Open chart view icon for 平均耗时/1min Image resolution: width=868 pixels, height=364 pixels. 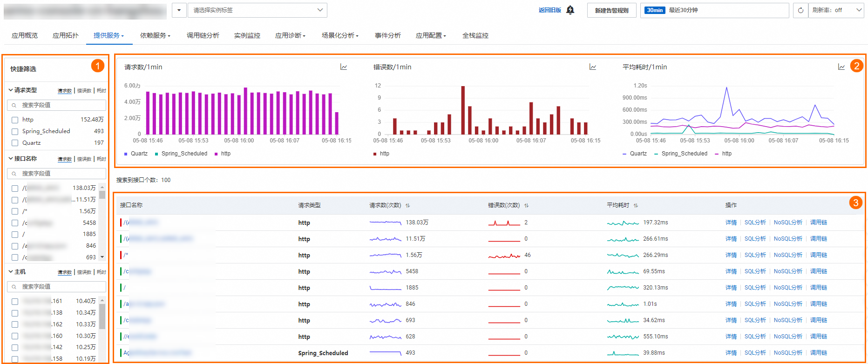(841, 67)
